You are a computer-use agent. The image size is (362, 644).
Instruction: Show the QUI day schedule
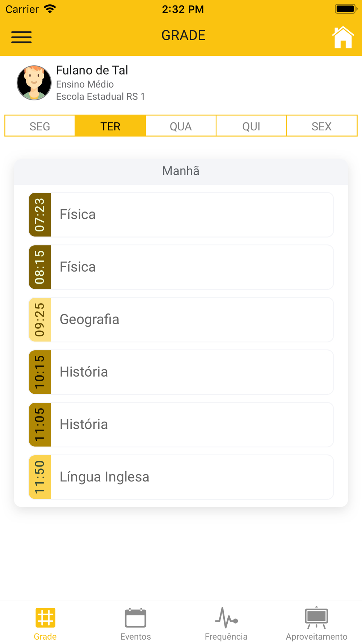point(251,126)
